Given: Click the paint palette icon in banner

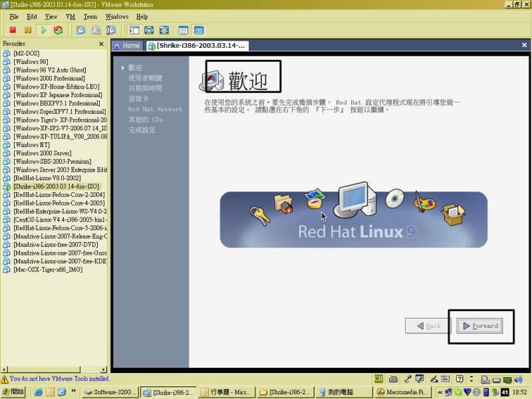Looking at the screenshot, I should click(x=424, y=202).
